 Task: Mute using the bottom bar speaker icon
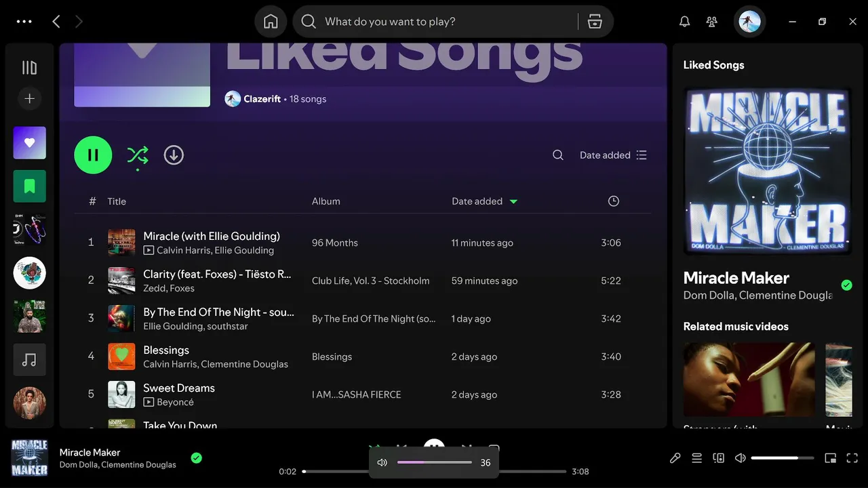741,458
